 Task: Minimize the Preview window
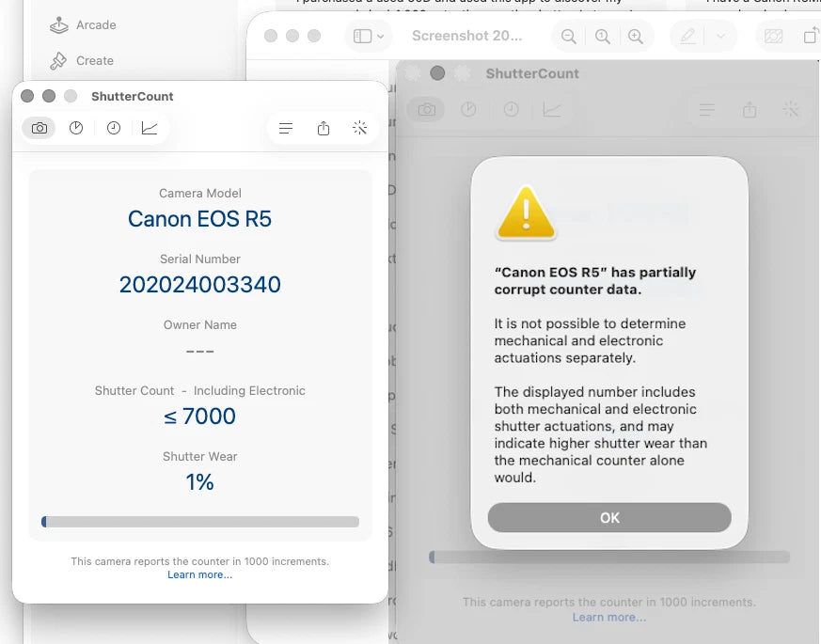[x=292, y=36]
